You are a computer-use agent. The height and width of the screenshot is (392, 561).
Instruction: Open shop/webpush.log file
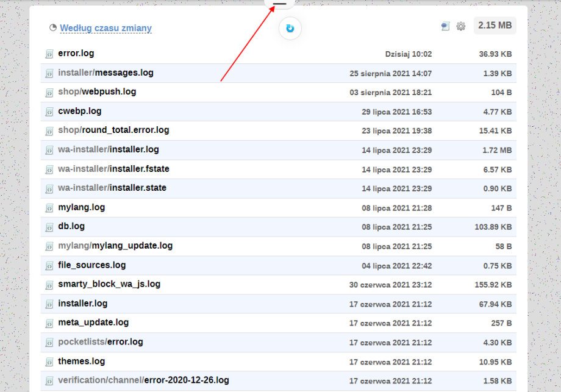[x=97, y=92]
